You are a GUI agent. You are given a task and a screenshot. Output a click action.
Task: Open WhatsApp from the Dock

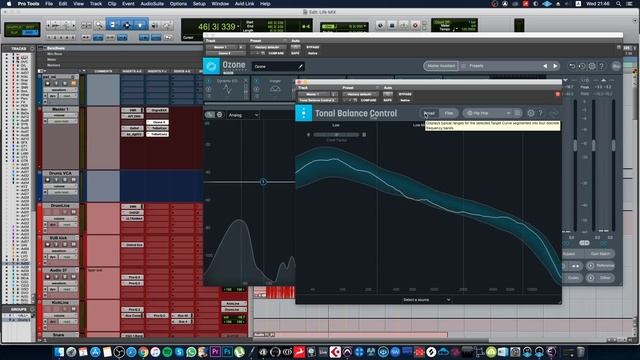[x=191, y=351]
